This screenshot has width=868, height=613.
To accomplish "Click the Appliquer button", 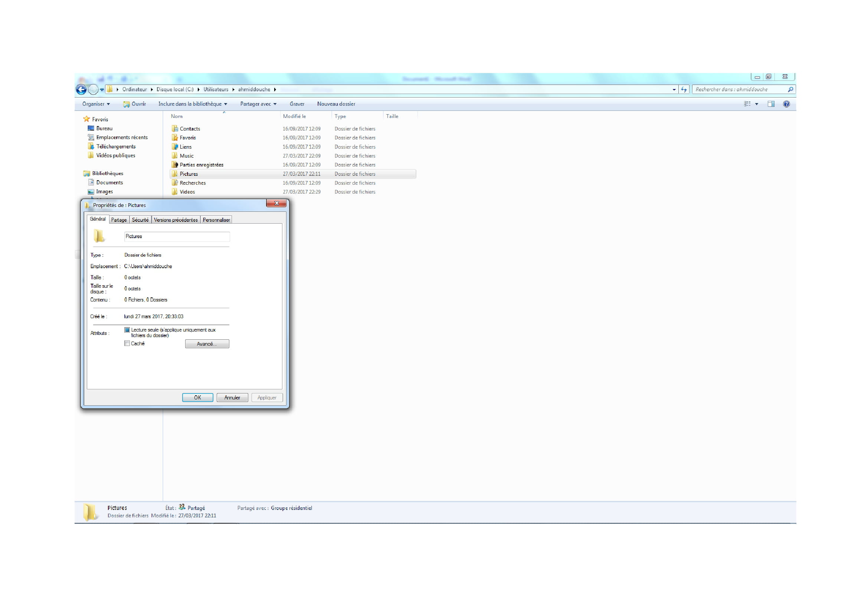I will coord(267,398).
